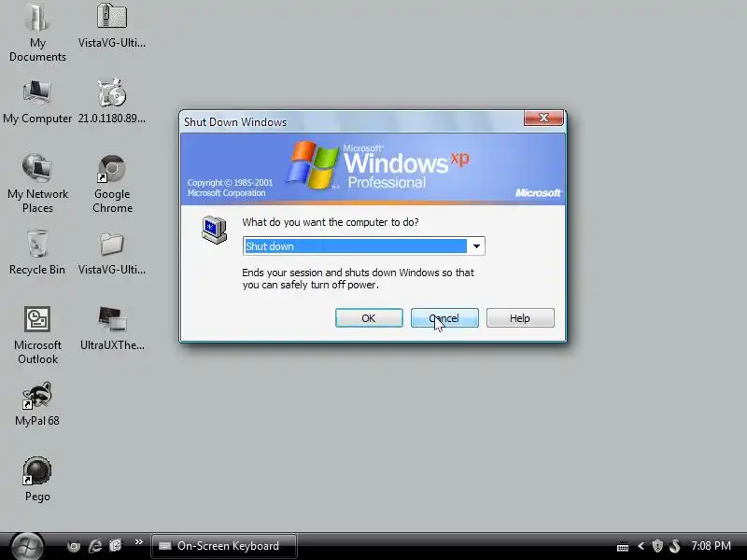Expand the quick launch overflow chevron

click(138, 542)
